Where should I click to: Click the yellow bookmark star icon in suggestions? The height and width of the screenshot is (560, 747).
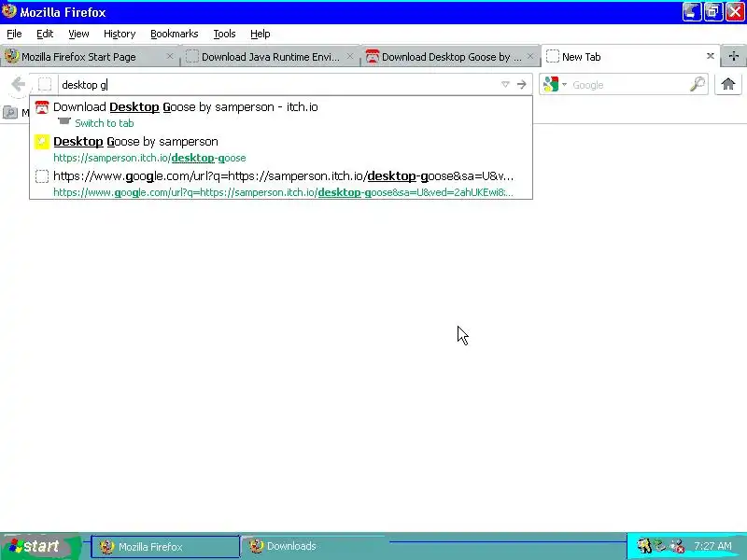coord(42,142)
